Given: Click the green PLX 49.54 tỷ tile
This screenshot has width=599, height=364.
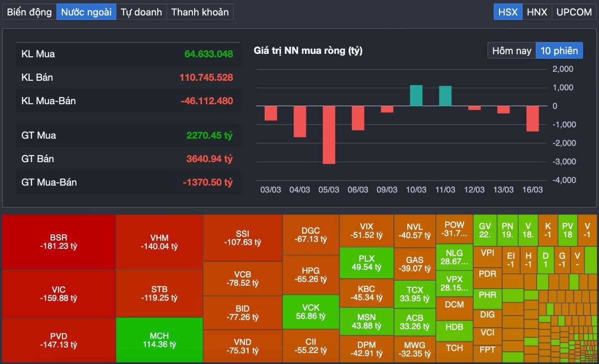Looking at the screenshot, I should click(366, 263).
